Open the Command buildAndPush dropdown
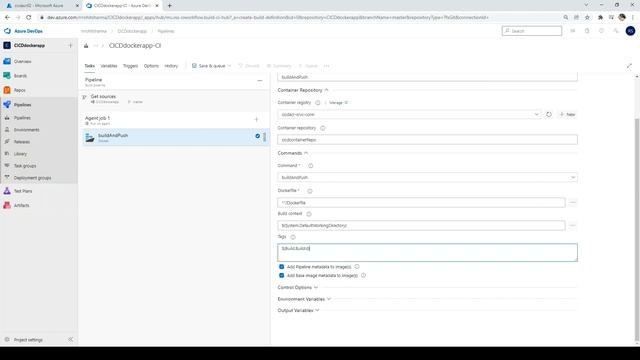The image size is (640, 360). point(427,178)
